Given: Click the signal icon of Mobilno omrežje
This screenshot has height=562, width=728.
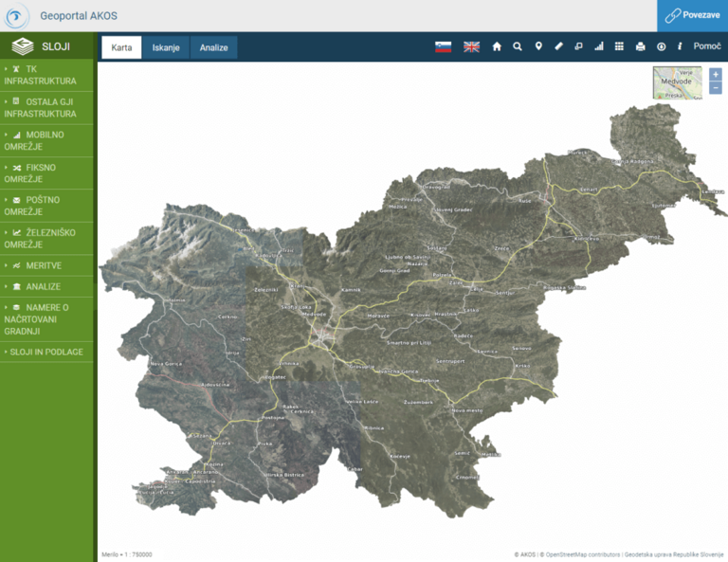Looking at the screenshot, I should click(17, 135).
